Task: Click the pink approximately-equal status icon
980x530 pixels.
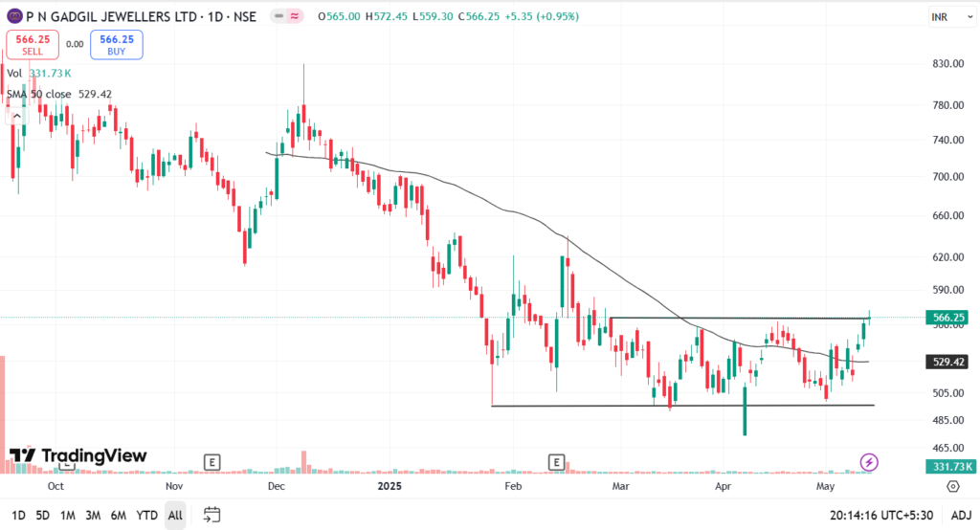Action: pos(295,16)
